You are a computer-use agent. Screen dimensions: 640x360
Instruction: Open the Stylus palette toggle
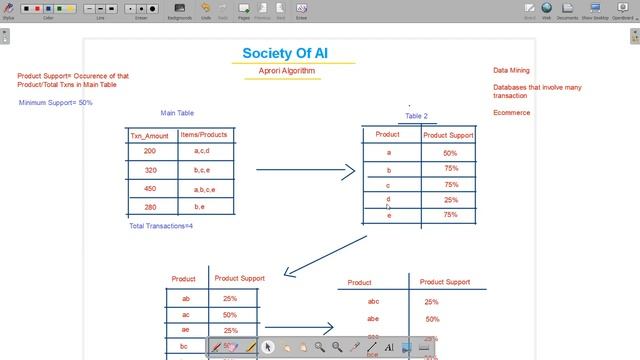pos(8,10)
